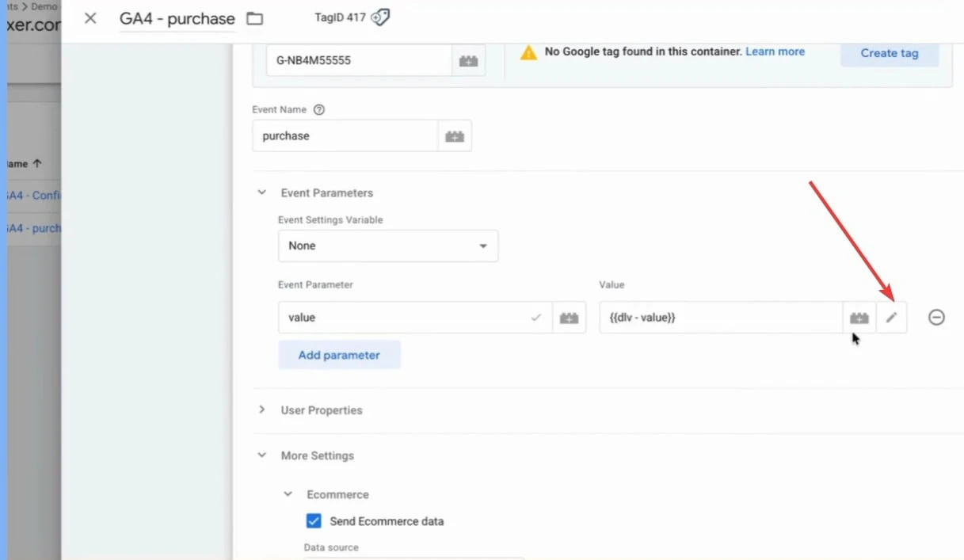Click the Add parameter button
The image size is (964, 560).
coord(339,355)
